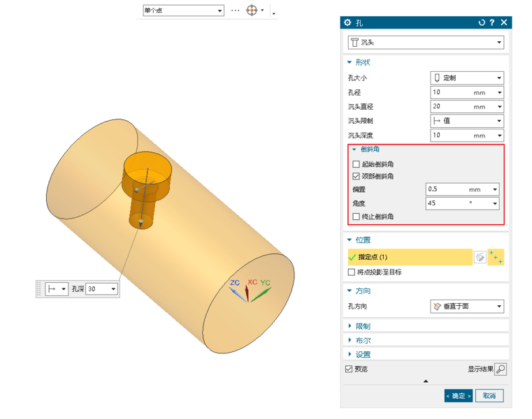Collapse the 形状 section header
The image size is (532, 419).
click(363, 62)
